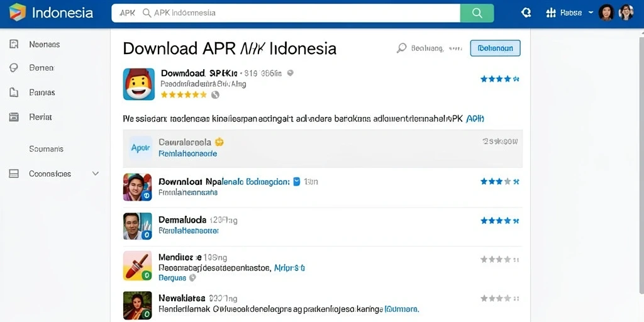Open the Coonaaices sidebar item
Viewport: 644px width, 322px height.
pos(50,174)
